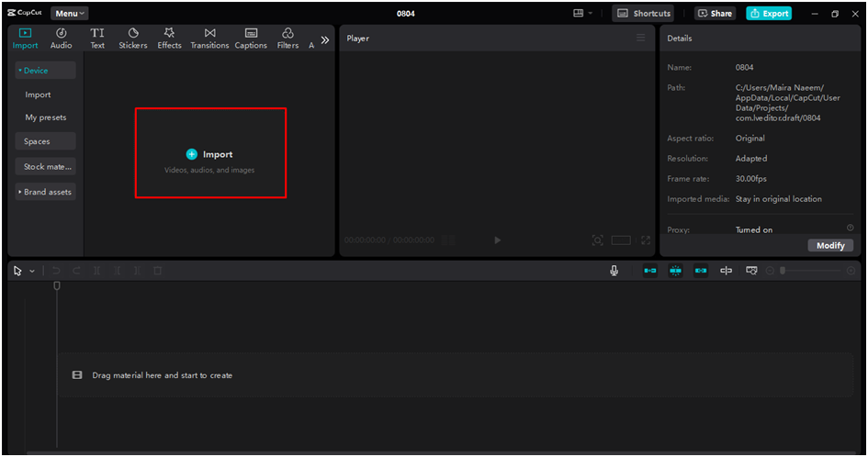868x457 pixels.
Task: Open the Player panel menu icon
Action: point(640,38)
